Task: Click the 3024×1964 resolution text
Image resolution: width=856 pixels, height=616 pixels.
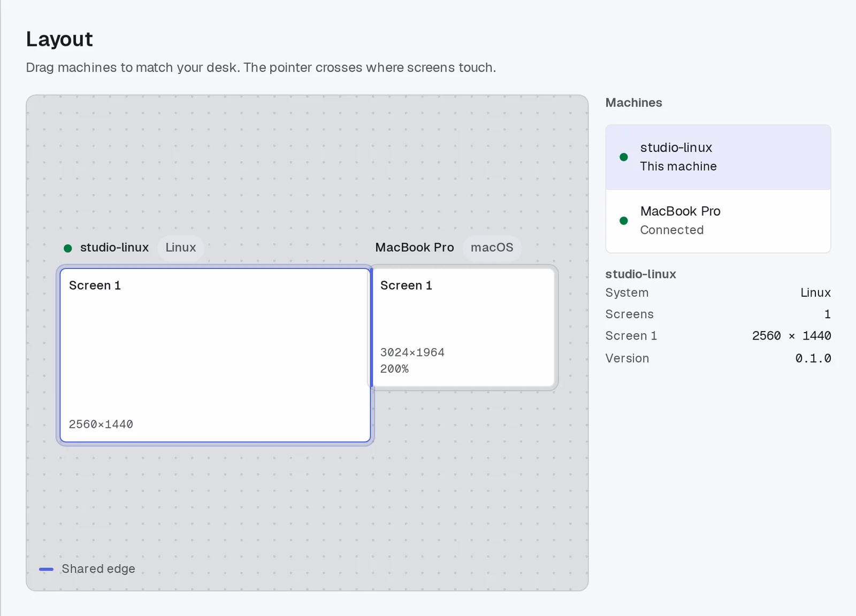Action: pyautogui.click(x=412, y=352)
